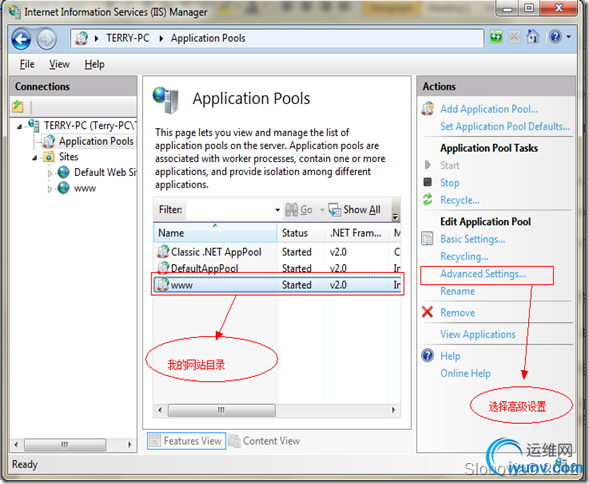Click Connections pane horizontal scrollbar thumb
Screen dimensions: 589x484
(x=65, y=445)
